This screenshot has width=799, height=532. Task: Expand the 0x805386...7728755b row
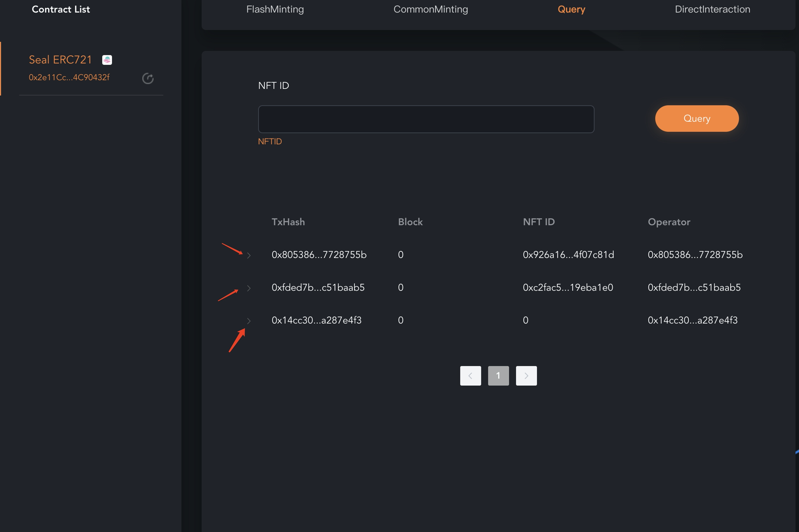click(x=249, y=255)
